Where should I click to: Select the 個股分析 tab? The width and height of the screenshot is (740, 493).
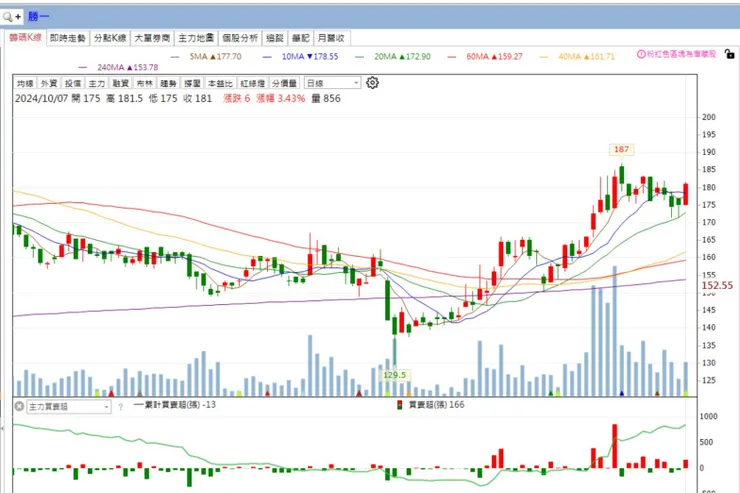click(240, 38)
